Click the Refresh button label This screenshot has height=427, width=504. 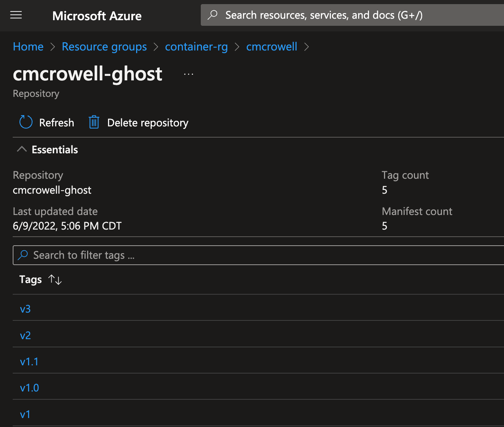pos(57,123)
